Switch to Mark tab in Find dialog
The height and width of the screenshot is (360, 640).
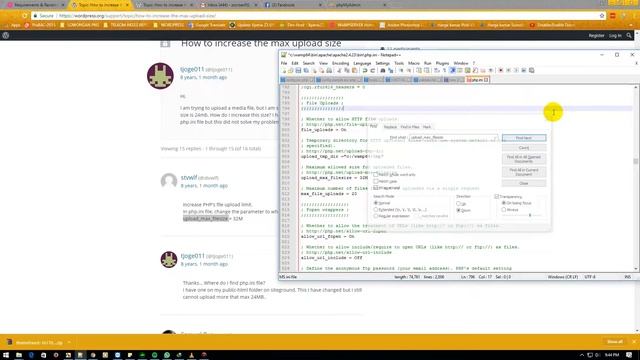coord(427,127)
